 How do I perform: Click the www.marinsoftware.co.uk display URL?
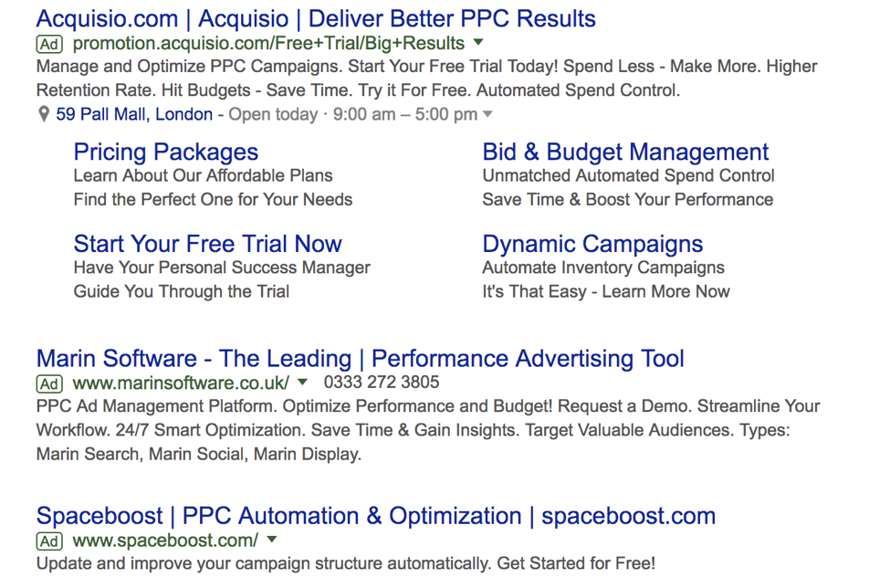[x=181, y=383]
